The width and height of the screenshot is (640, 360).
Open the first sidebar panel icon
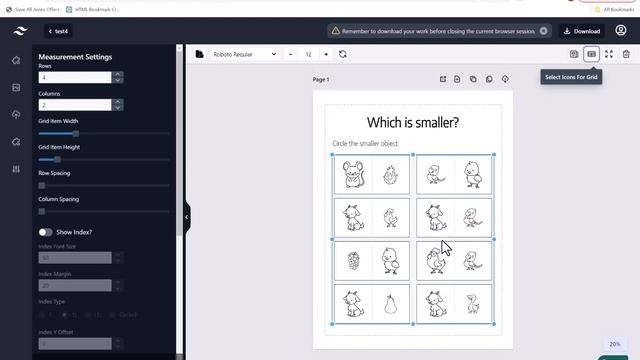coord(16,60)
